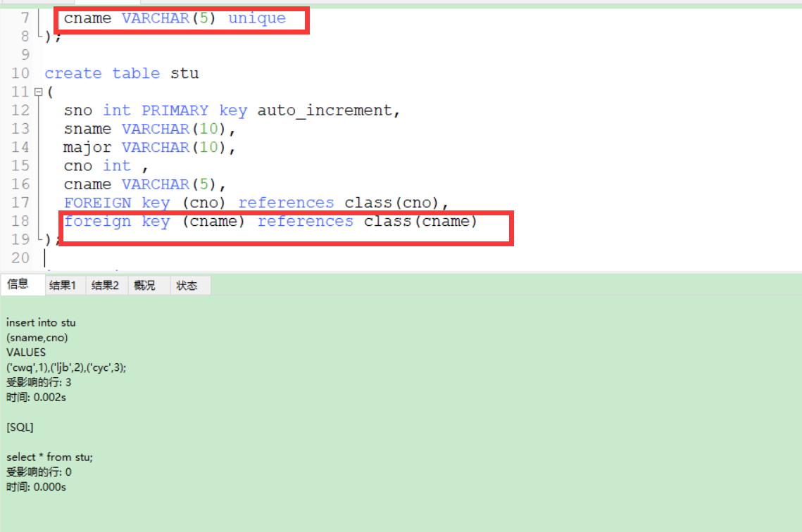Viewport: 802px width, 532px height.
Task: Click line number 17 in the gutter
Action: 20,203
